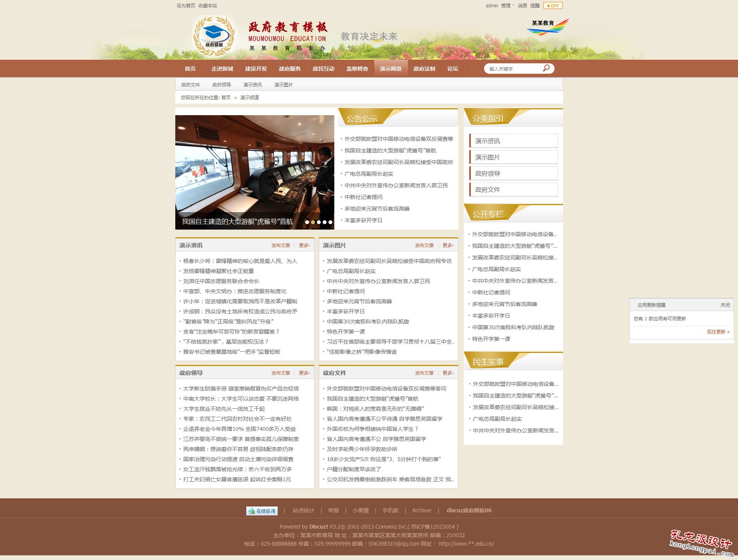Click 现在更新 in update popup
738x560 pixels.
718,332
